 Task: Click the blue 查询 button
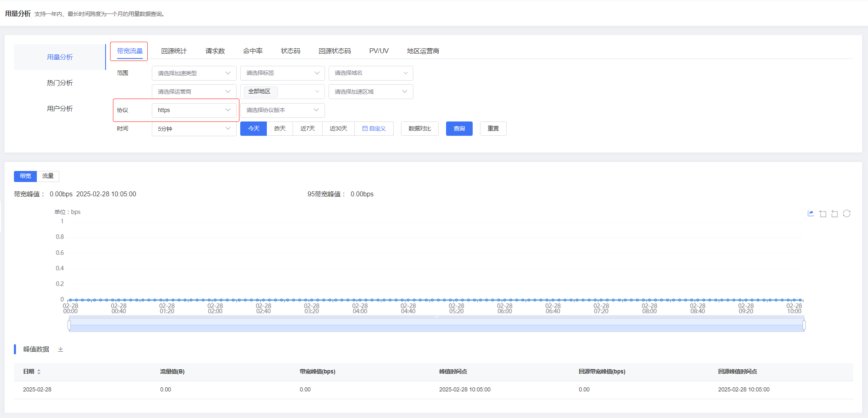(459, 128)
